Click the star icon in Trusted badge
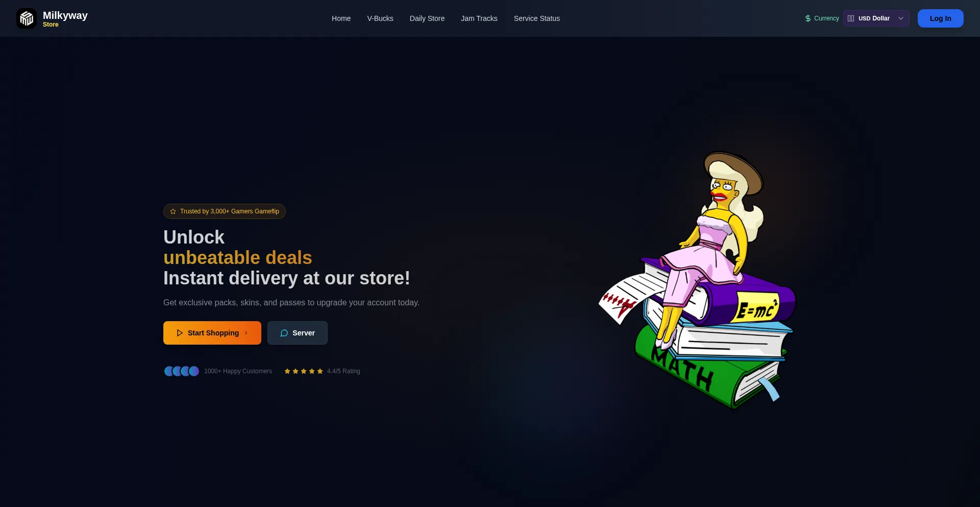Viewport: 980px width, 507px height. (x=173, y=211)
